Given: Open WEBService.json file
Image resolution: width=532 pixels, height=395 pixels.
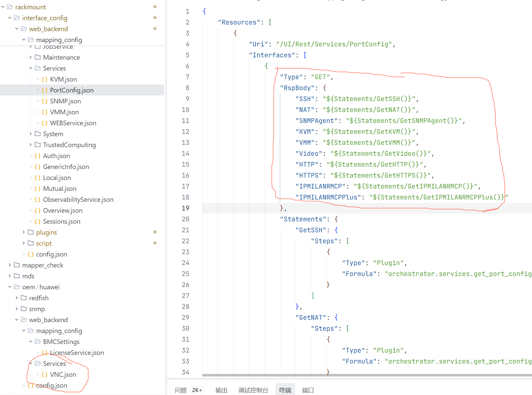Looking at the screenshot, I should (x=73, y=123).
